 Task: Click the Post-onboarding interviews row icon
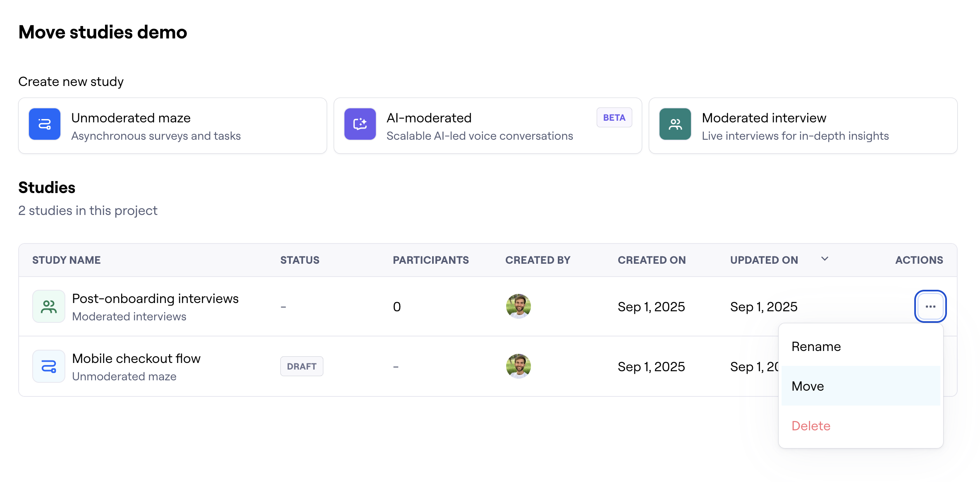(x=49, y=306)
